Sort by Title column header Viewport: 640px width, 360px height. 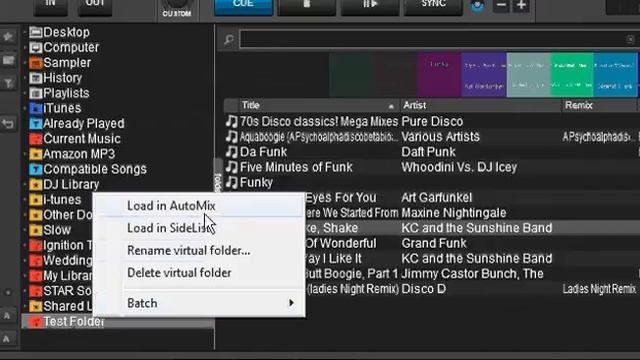tap(318, 105)
